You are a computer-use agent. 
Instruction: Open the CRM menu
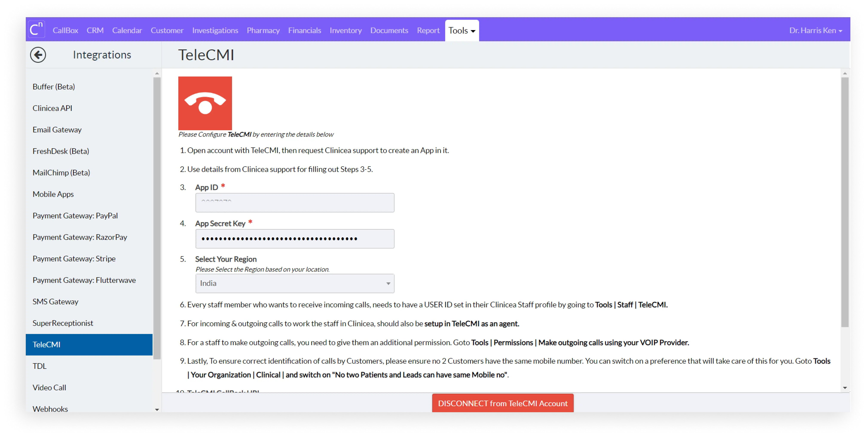95,30
